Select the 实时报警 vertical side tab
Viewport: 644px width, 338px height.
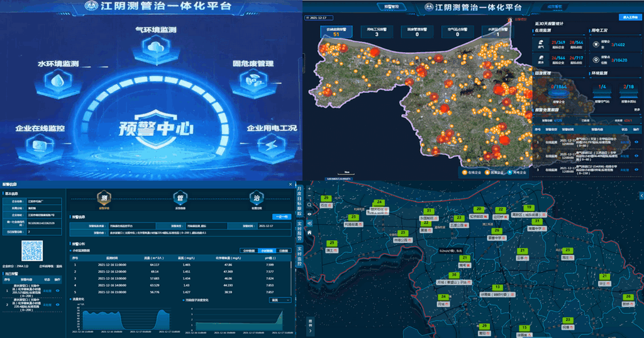[x=300, y=229]
